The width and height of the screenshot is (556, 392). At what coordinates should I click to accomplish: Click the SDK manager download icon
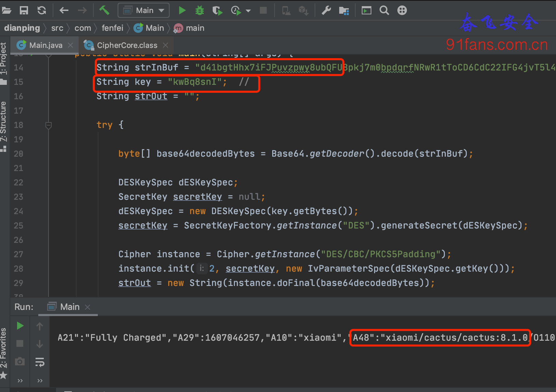point(304,11)
